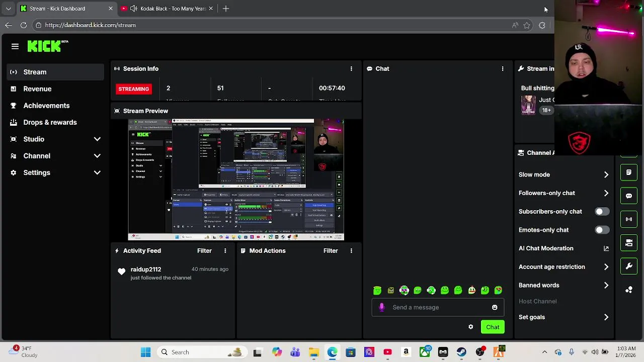
Task: Switch to the Kodak Black YouTube tab
Action: click(168, 9)
